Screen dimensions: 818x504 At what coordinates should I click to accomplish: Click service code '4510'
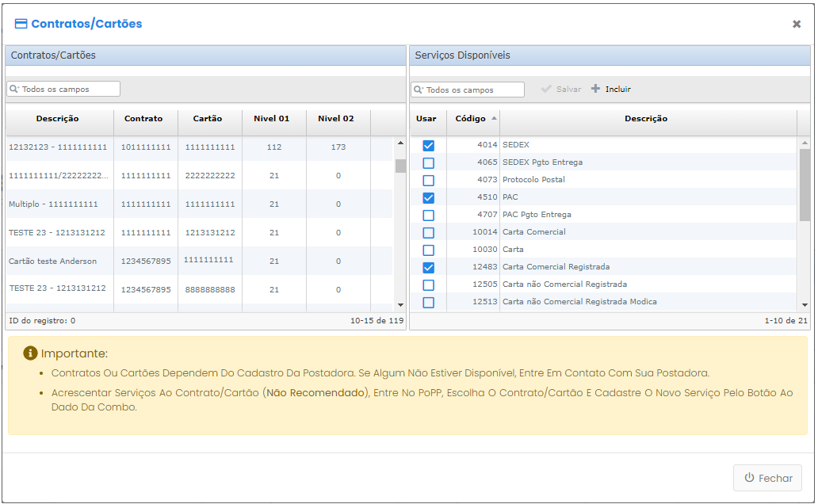click(x=487, y=197)
